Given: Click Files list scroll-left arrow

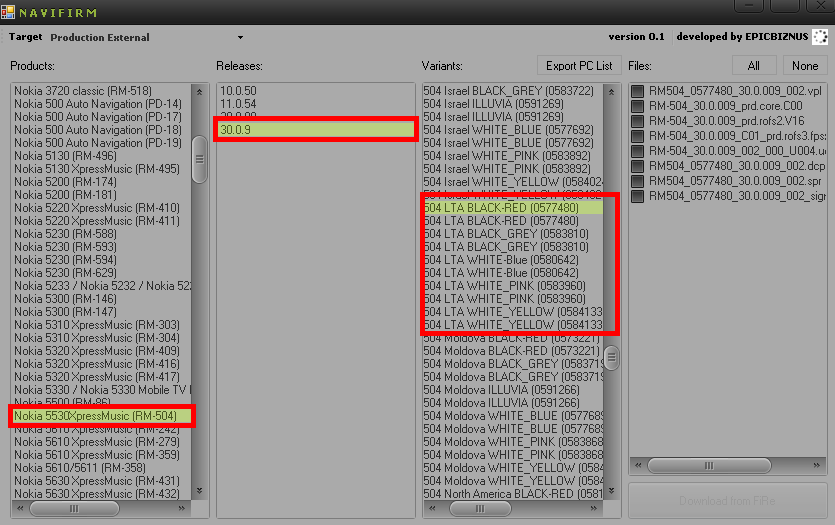Looking at the screenshot, I should pyautogui.click(x=638, y=465).
